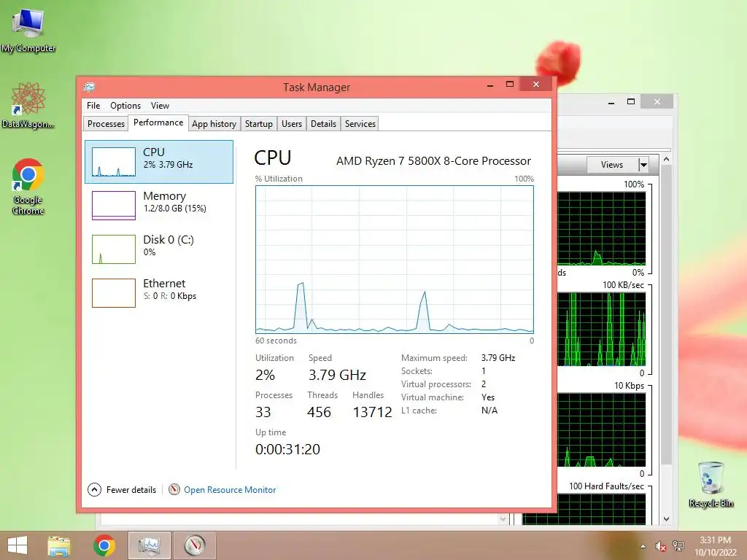Close the Task Manager window
This screenshot has width=747, height=560.
coord(536,85)
